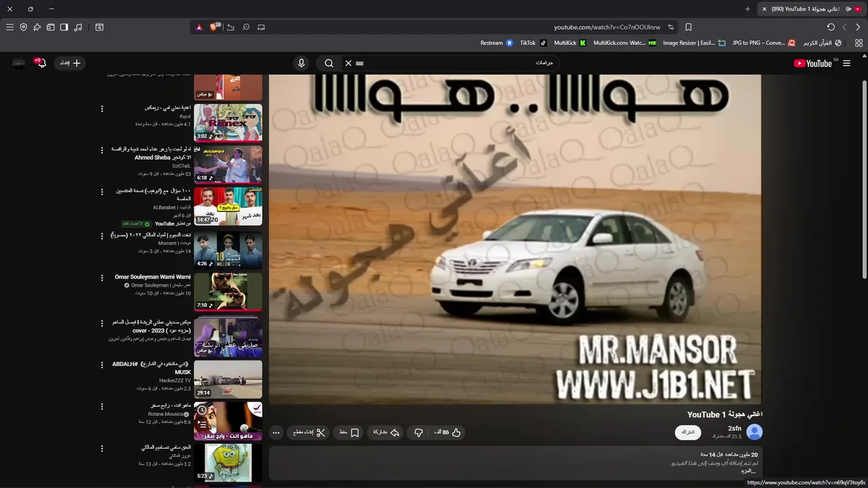Open the 2sfn channel avatar
This screenshot has width=868, height=488.
click(755, 432)
